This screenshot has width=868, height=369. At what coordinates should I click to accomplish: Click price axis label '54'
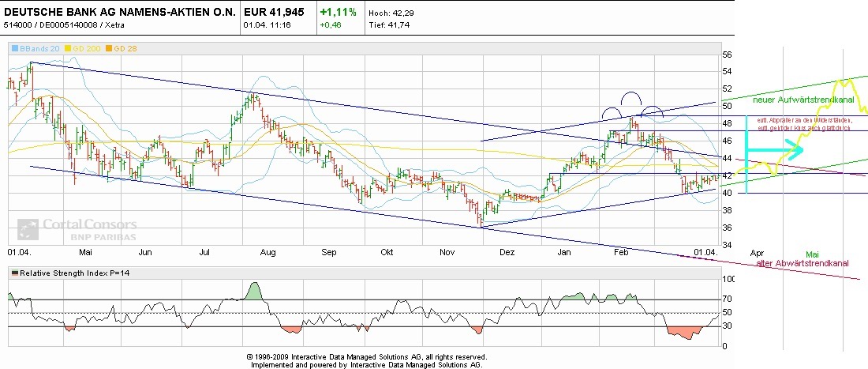tap(727, 71)
